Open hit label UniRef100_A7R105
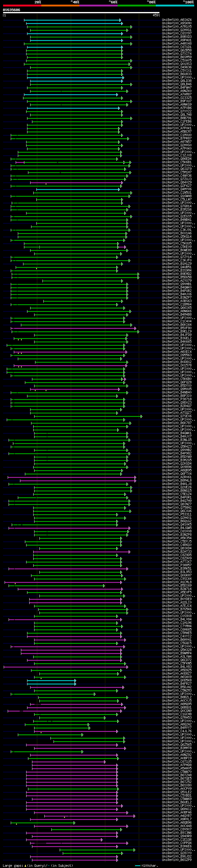Viewport: 197px width, 868px height. [x=177, y=26]
